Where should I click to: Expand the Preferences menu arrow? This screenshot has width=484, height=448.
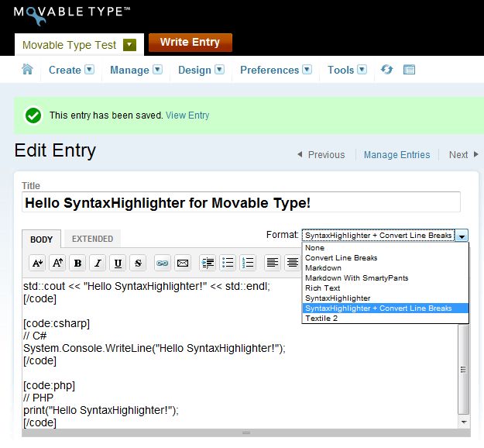[x=307, y=70]
